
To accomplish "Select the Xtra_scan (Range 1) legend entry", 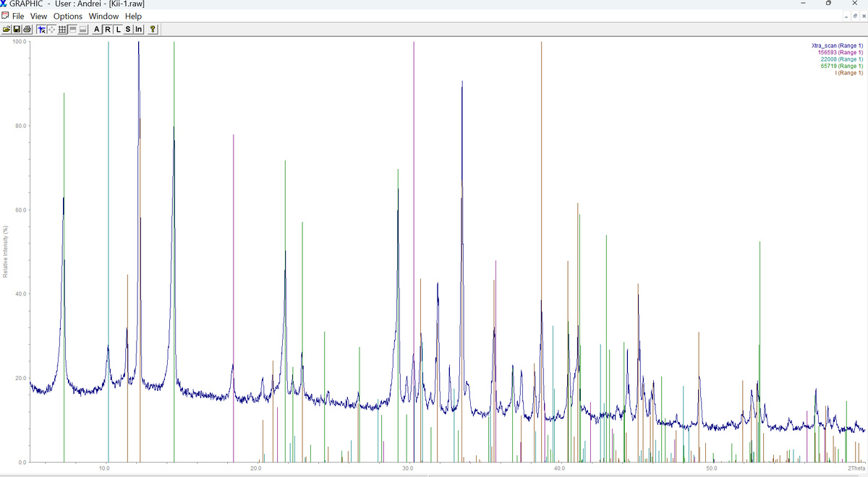I will pos(838,46).
